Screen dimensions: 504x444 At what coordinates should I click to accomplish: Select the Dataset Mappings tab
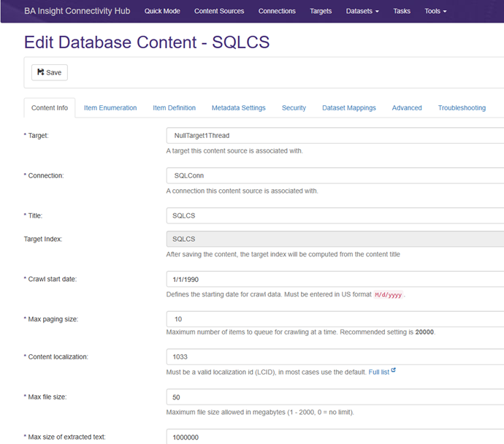[x=349, y=107]
